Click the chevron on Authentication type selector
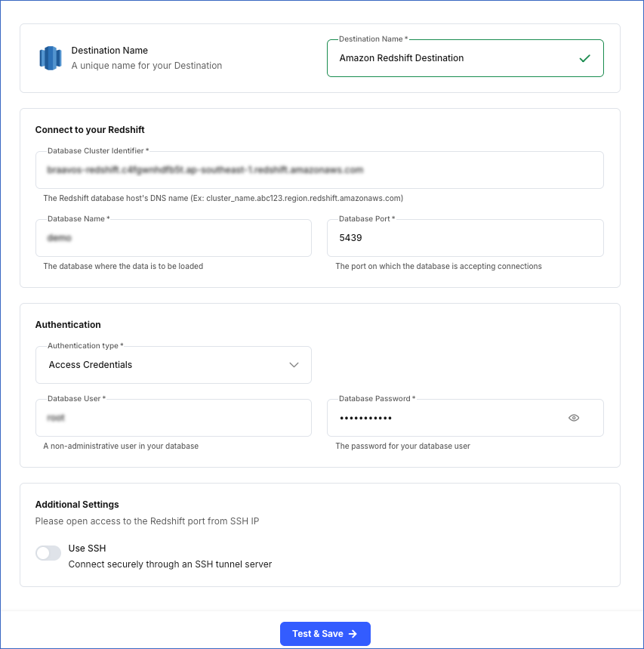The image size is (644, 649). (294, 364)
